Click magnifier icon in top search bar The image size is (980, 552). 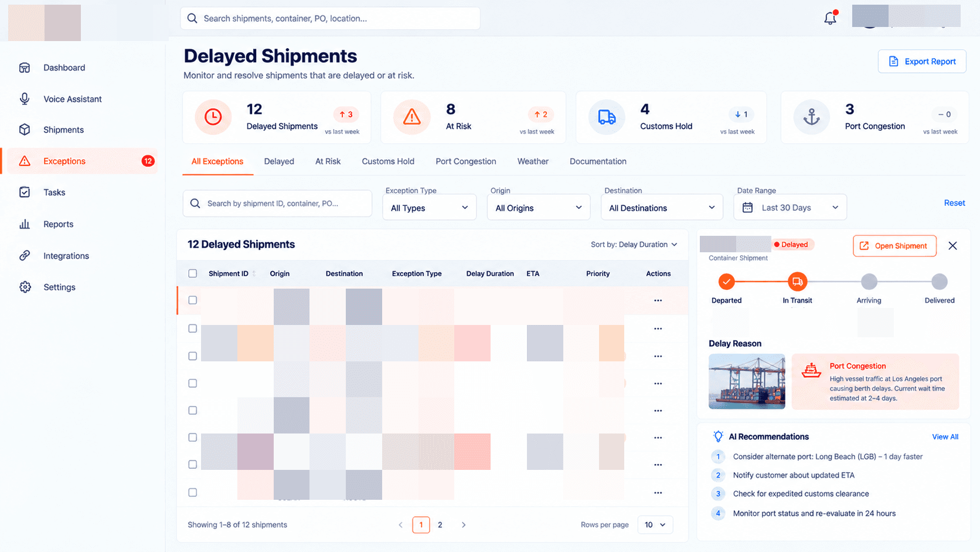point(192,18)
